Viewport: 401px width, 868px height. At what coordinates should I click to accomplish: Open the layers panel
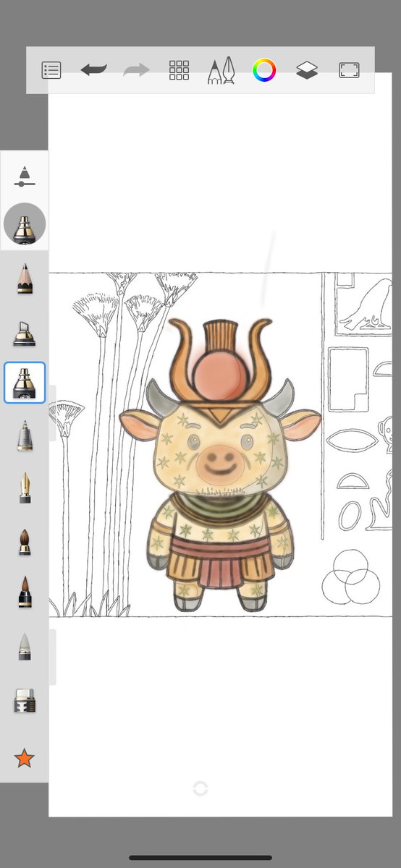307,70
